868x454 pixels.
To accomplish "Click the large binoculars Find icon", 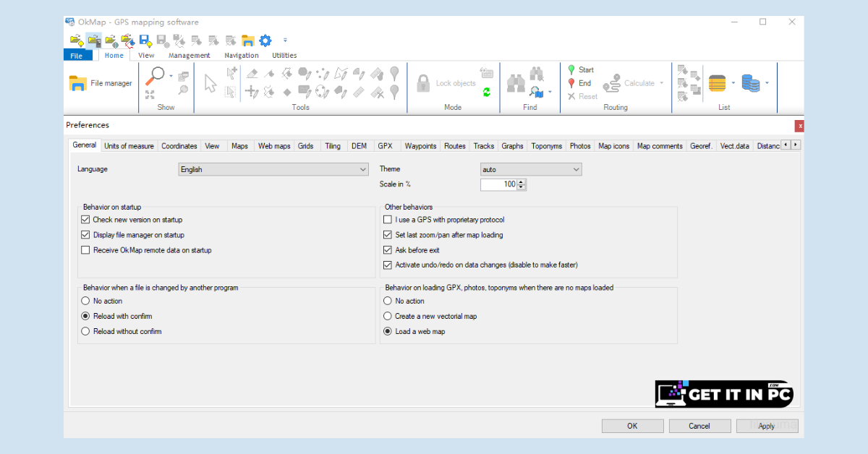I will point(516,83).
